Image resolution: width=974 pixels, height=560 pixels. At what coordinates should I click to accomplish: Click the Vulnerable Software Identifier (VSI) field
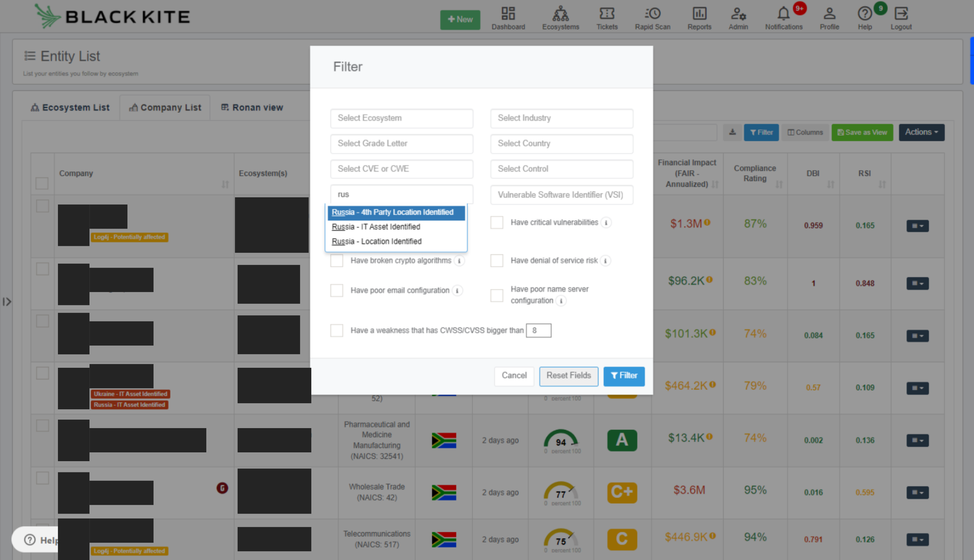click(562, 195)
